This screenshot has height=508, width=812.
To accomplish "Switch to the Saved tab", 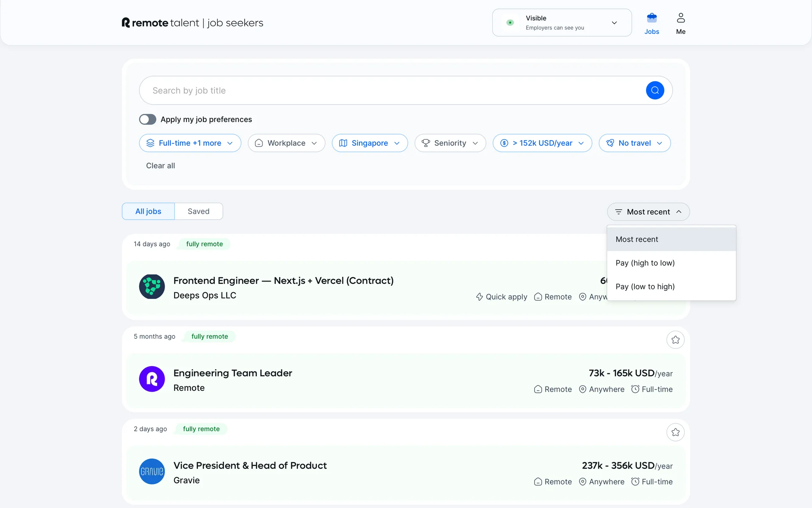I will (198, 211).
